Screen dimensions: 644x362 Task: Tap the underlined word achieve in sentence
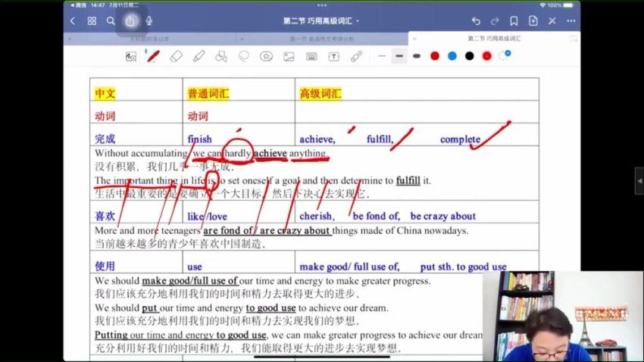[270, 153]
